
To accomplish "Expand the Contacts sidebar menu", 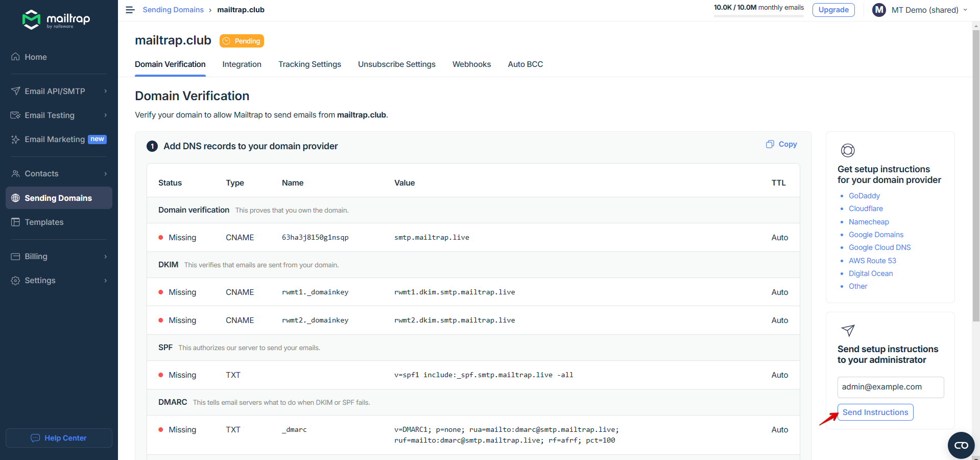I will pyautogui.click(x=106, y=174).
